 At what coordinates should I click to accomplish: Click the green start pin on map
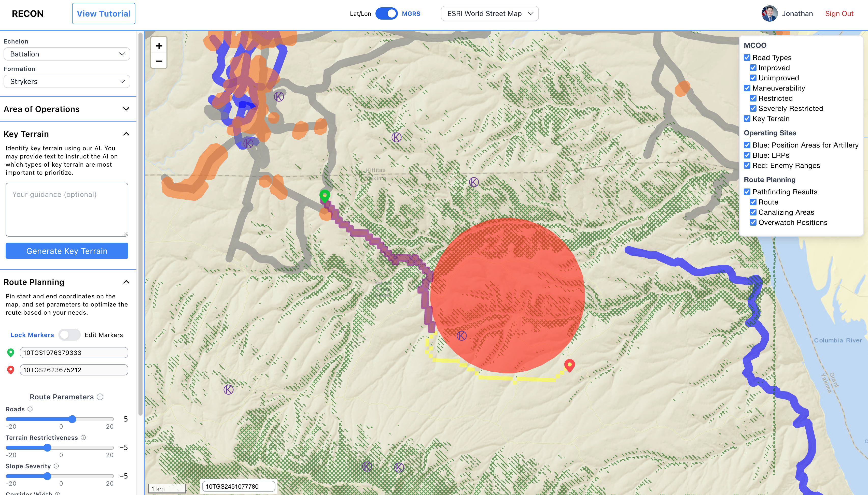click(x=325, y=196)
